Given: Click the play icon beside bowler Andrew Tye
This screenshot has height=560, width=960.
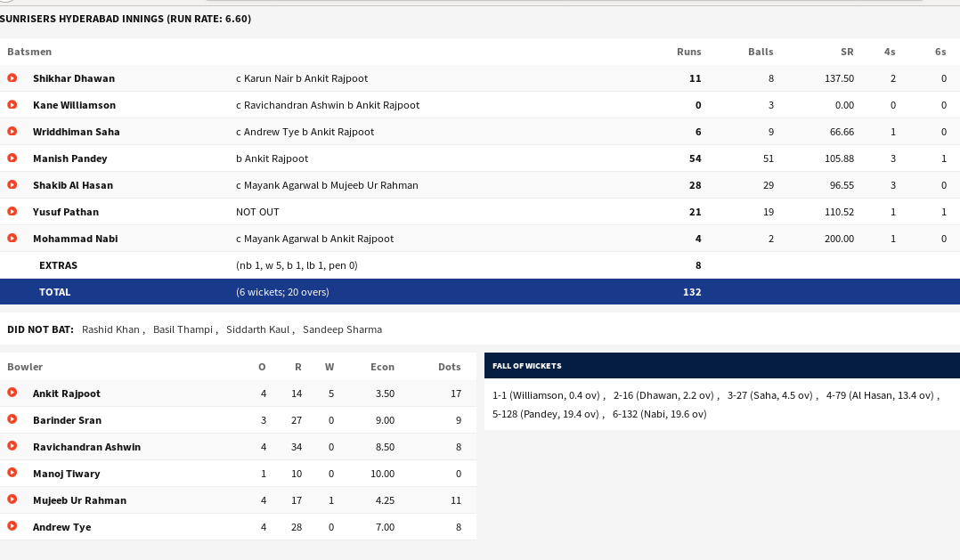Looking at the screenshot, I should tap(12, 526).
